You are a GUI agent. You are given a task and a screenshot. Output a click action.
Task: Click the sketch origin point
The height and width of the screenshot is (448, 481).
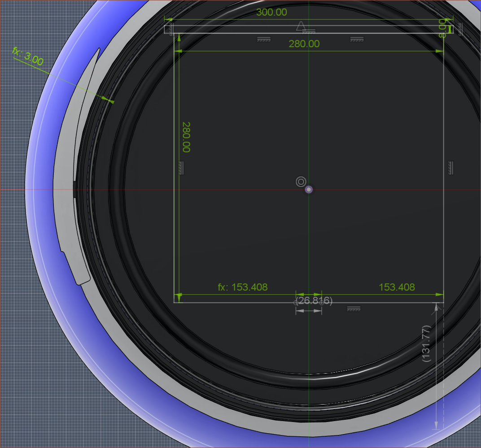(309, 190)
